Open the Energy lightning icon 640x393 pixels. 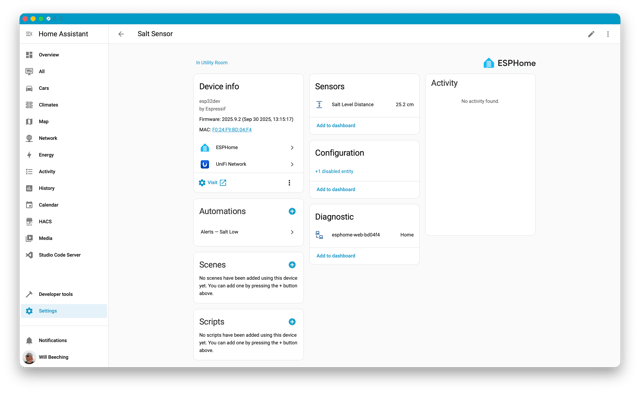point(29,155)
